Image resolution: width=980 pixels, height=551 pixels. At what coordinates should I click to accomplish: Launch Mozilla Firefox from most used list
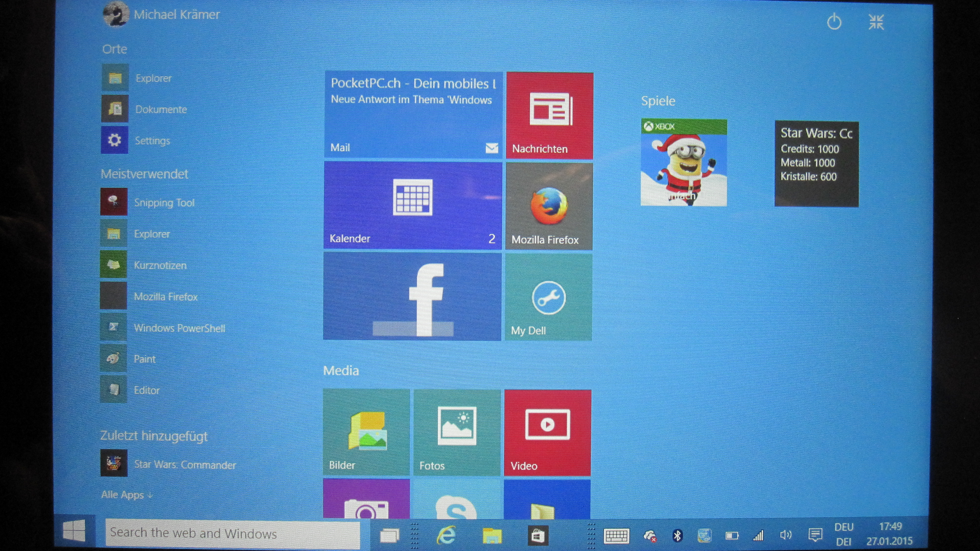coord(149,296)
